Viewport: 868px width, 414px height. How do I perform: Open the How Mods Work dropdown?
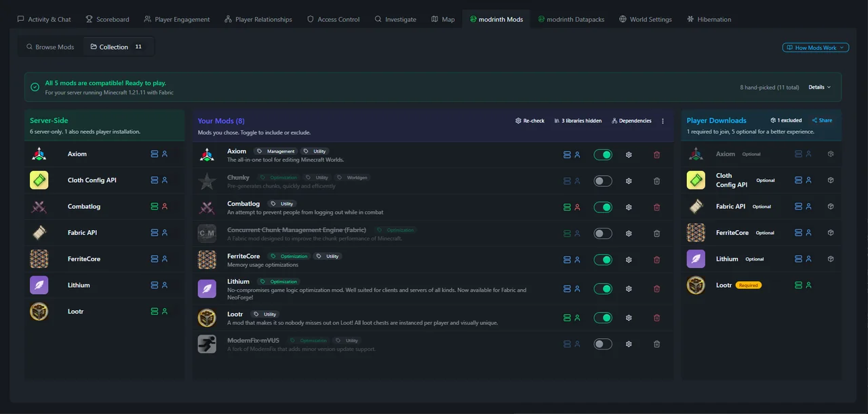[x=815, y=47]
